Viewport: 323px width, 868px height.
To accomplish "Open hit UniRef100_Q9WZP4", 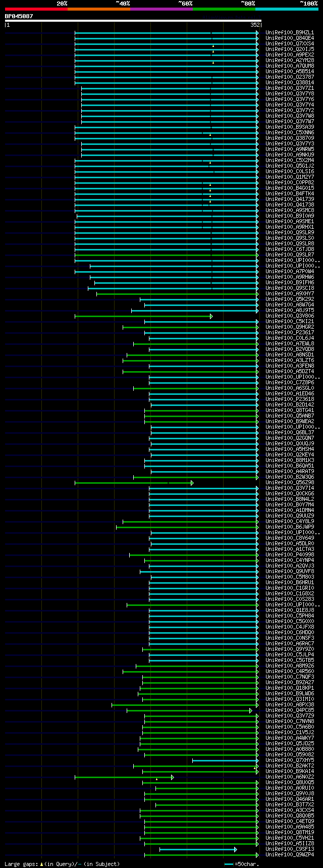I will 290,855.
